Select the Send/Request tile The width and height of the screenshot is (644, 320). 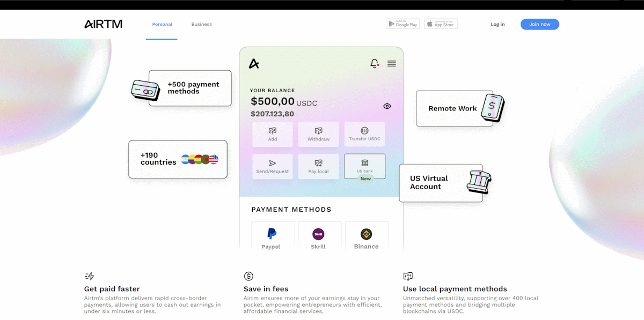273,166
